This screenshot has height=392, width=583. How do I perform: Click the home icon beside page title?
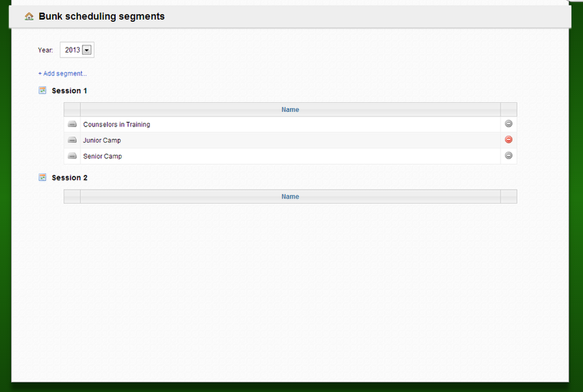(29, 16)
